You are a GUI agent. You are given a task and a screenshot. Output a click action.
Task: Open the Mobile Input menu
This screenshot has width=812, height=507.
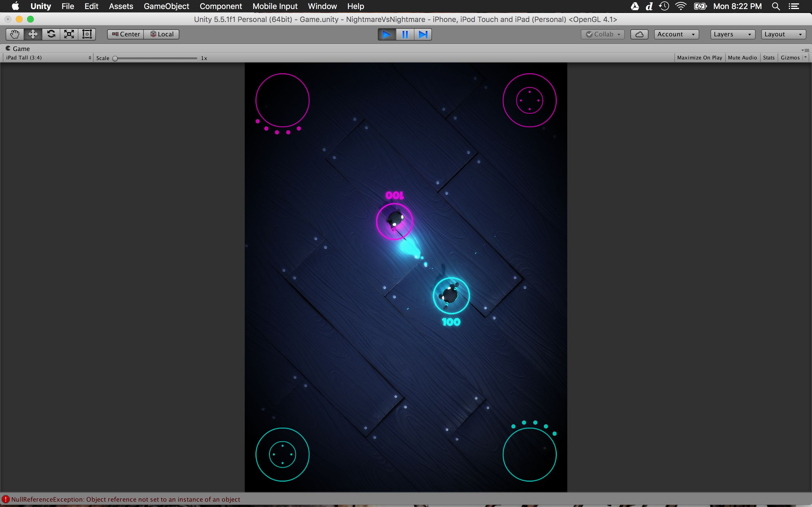pyautogui.click(x=275, y=6)
